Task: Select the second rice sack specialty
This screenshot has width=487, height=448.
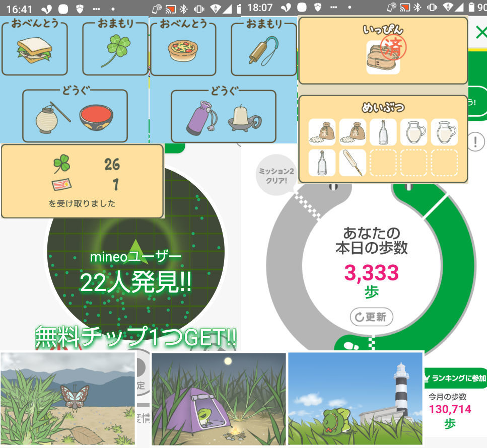Action: pyautogui.click(x=353, y=132)
